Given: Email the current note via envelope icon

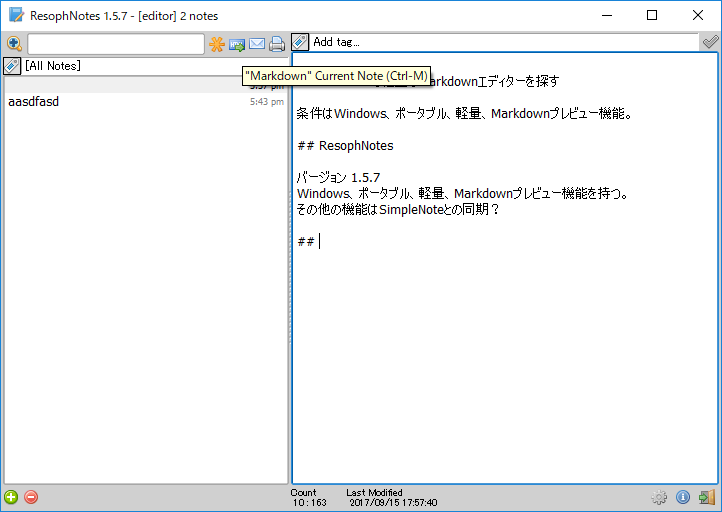Looking at the screenshot, I should point(257,44).
